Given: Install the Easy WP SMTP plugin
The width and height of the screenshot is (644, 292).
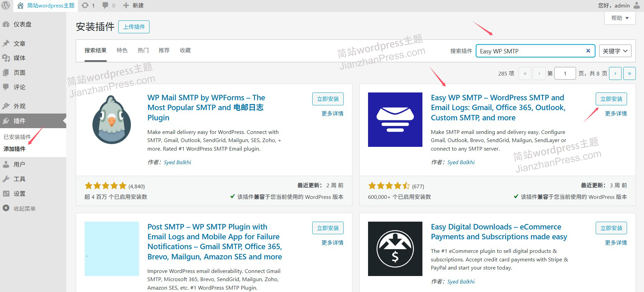Looking at the screenshot, I should coord(611,99).
